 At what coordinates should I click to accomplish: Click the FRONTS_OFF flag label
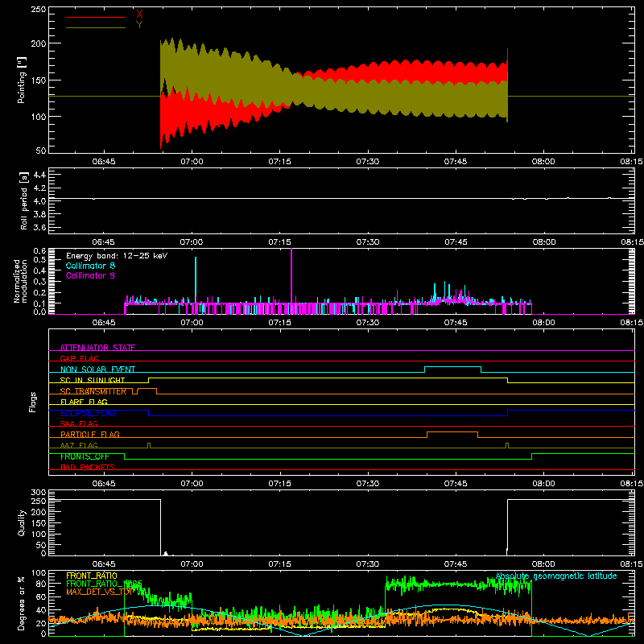click(x=85, y=456)
